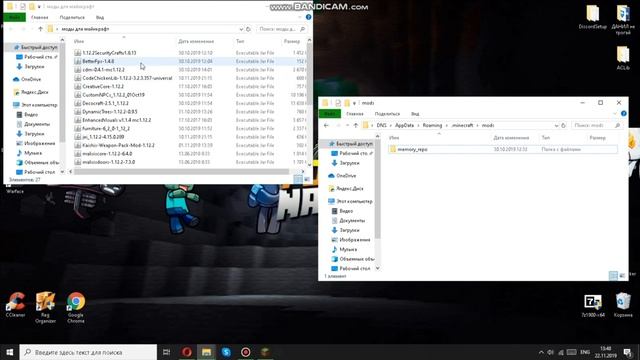This screenshot has height=360, width=640.
Task: Expand address history dropdown in mods window
Action: coord(556,125)
